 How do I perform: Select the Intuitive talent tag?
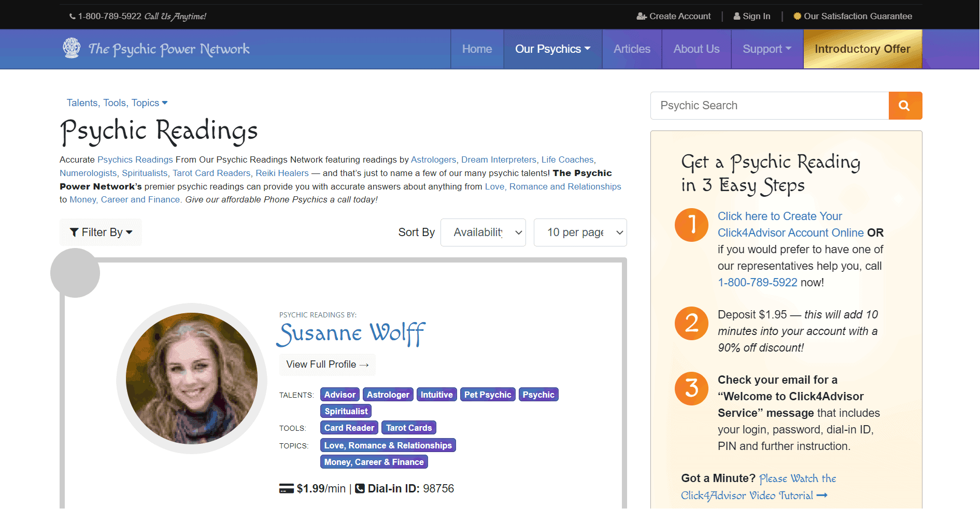[437, 395]
